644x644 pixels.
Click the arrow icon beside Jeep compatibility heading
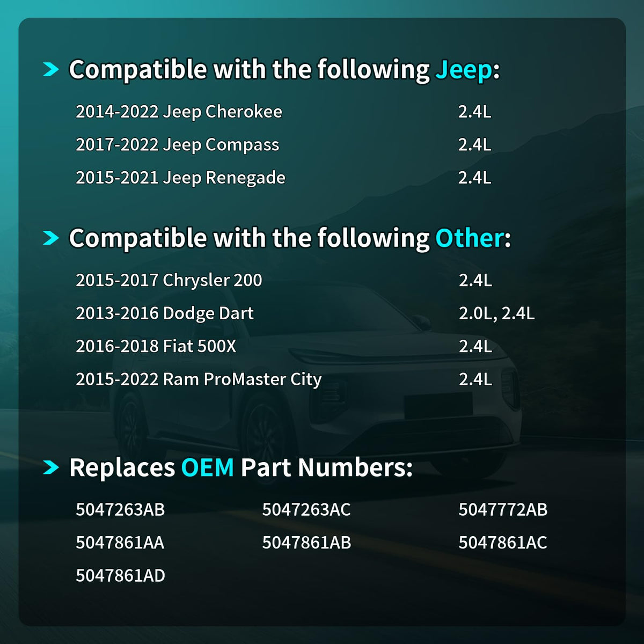[x=51, y=69]
